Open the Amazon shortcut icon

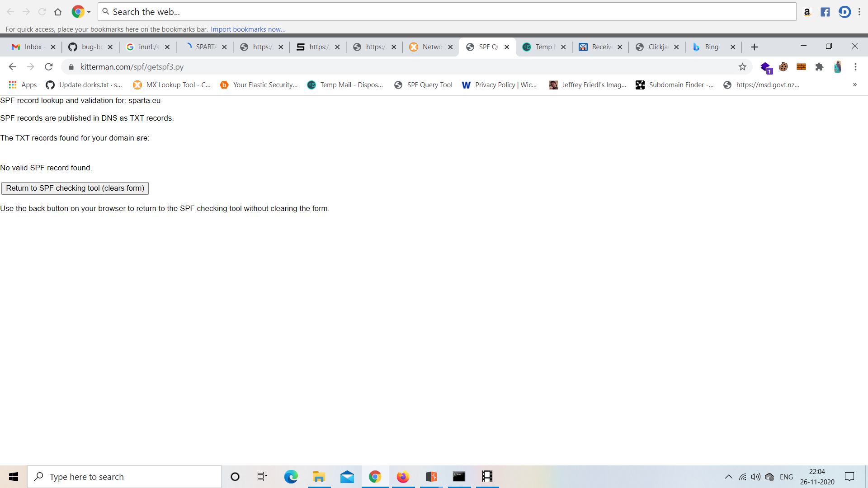click(x=807, y=12)
